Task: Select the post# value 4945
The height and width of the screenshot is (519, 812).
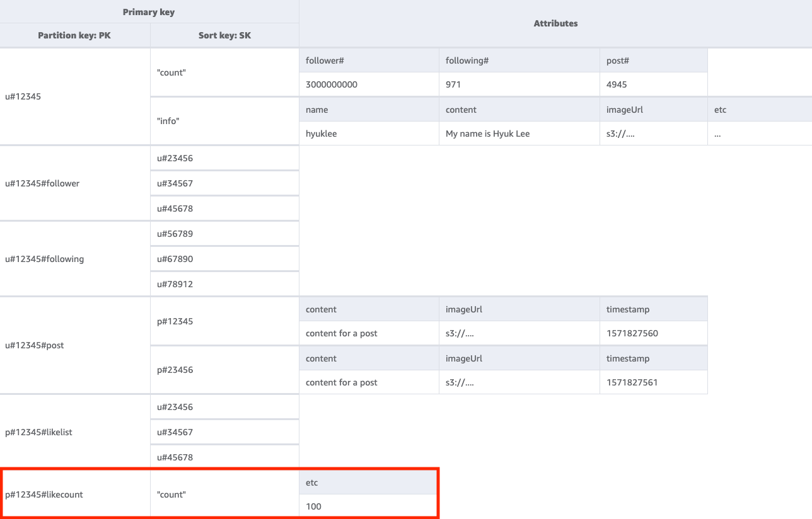Action: [617, 84]
